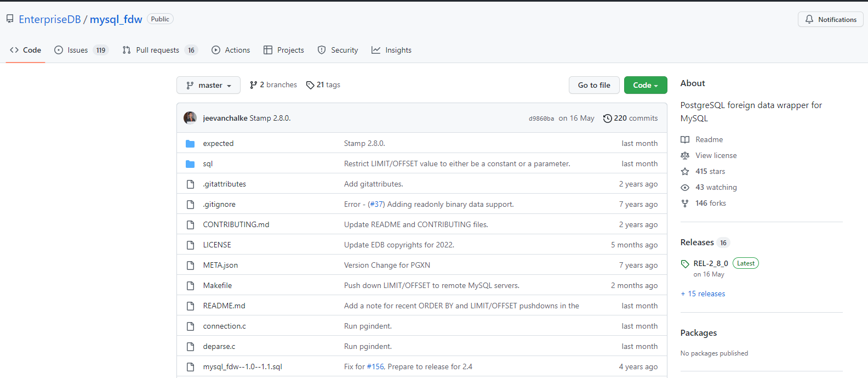Open the Insights tab
The height and width of the screenshot is (378, 868).
click(x=391, y=50)
